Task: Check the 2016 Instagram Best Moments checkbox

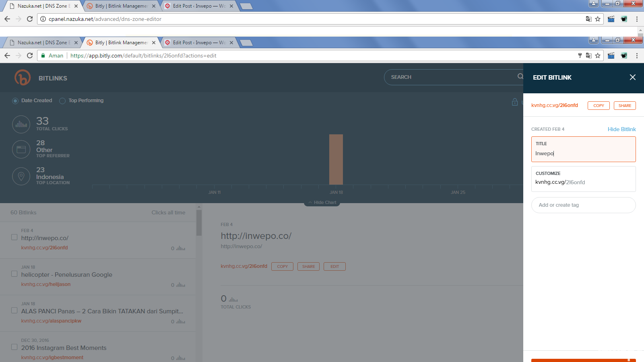Action: coord(14,347)
